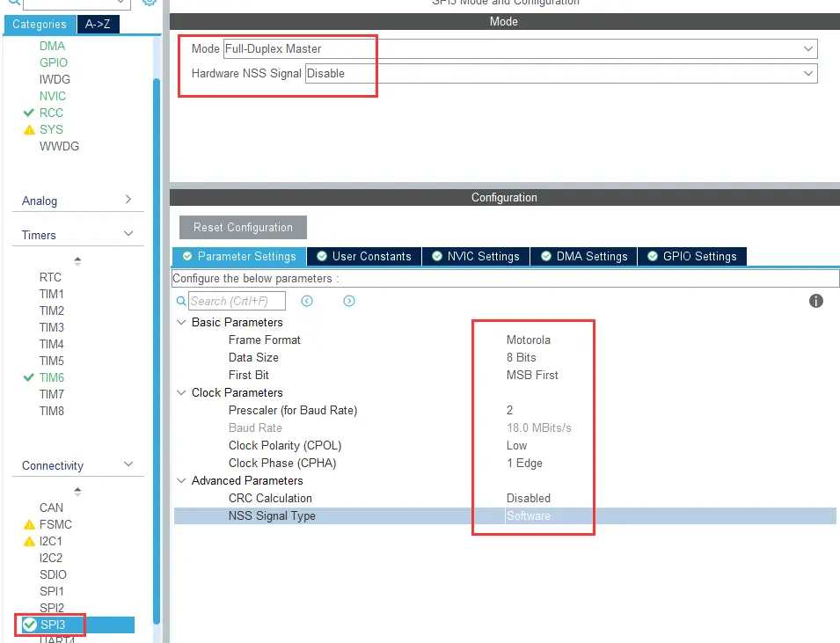Screen dimensions: 840x643
Task: Click the parameter search field
Action: point(237,301)
